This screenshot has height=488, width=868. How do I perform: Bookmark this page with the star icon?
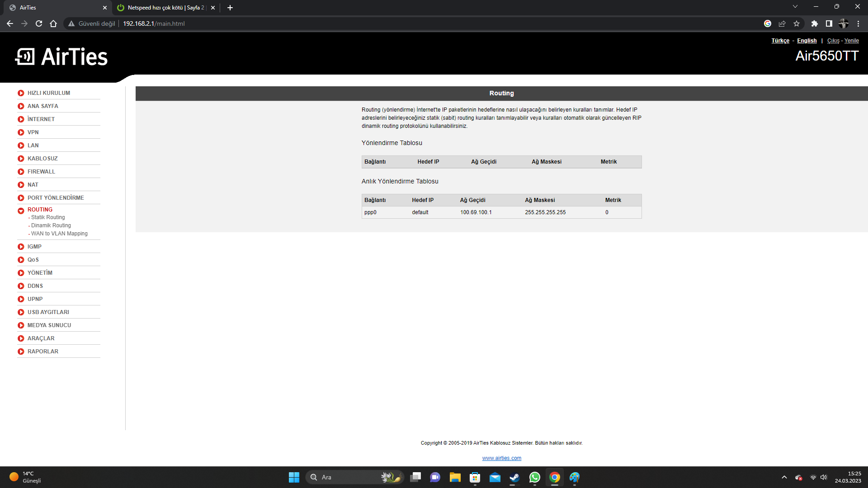tap(797, 23)
